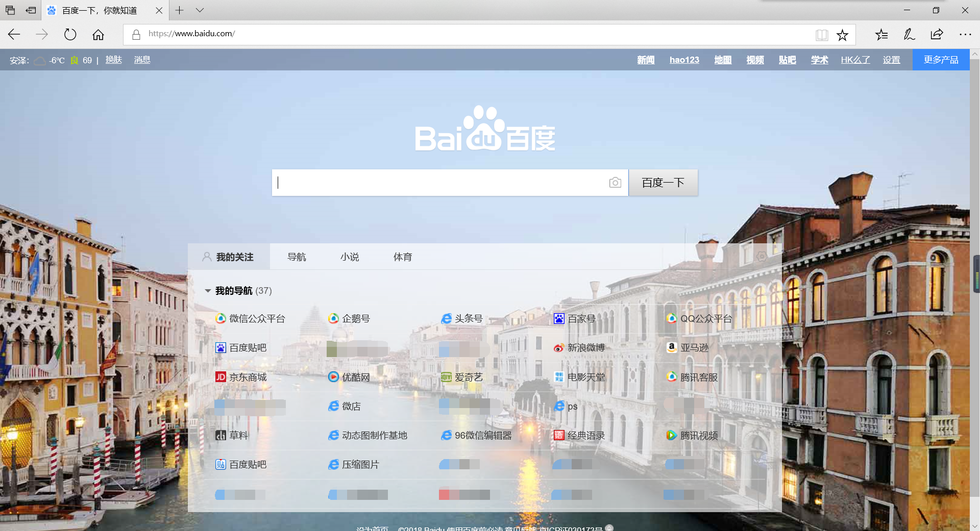This screenshot has width=980, height=531.
Task: Click the 消息 link
Action: pos(142,60)
